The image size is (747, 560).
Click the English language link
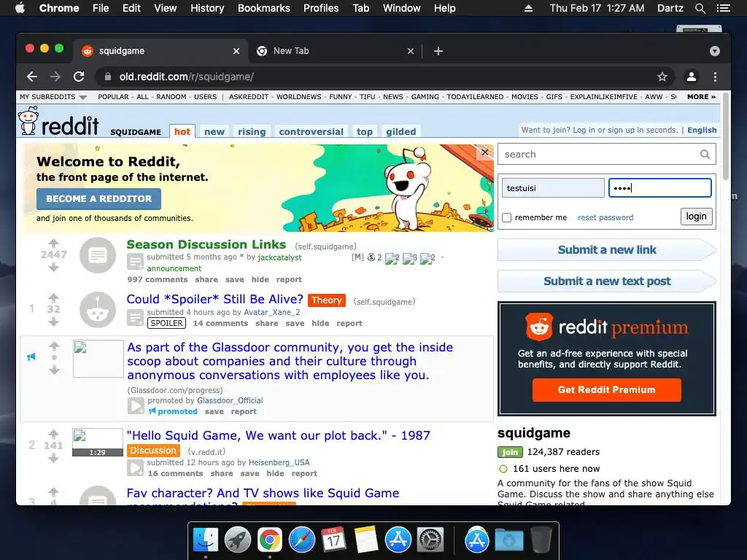[702, 130]
